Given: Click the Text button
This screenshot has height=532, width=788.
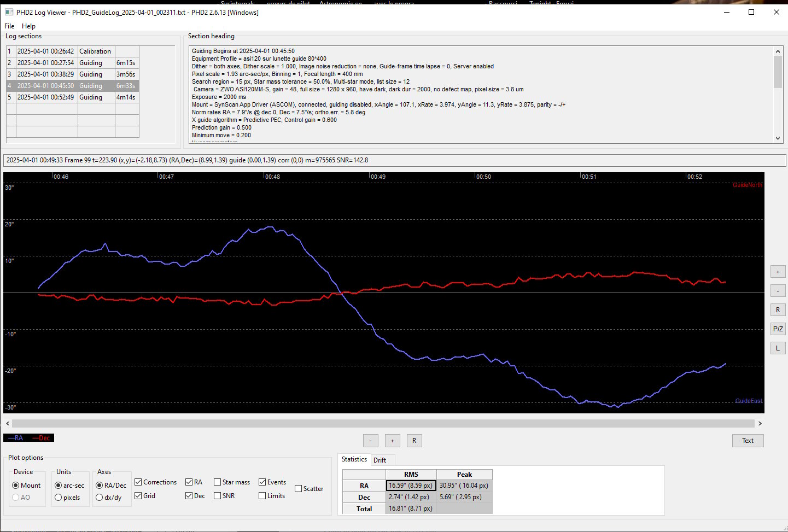Looking at the screenshot, I should point(748,441).
